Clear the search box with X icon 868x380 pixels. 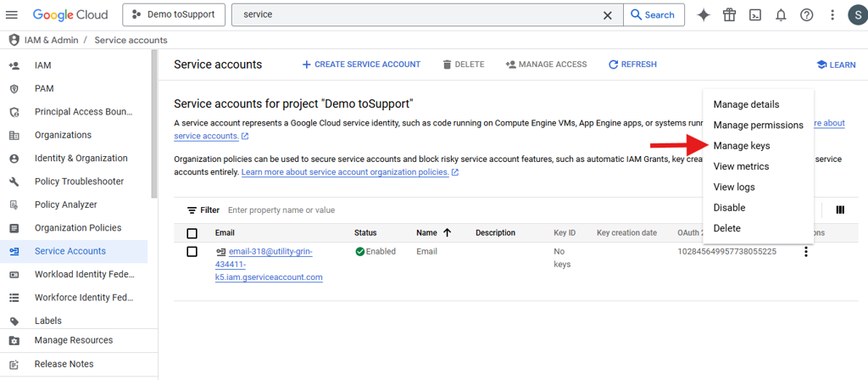tap(607, 14)
